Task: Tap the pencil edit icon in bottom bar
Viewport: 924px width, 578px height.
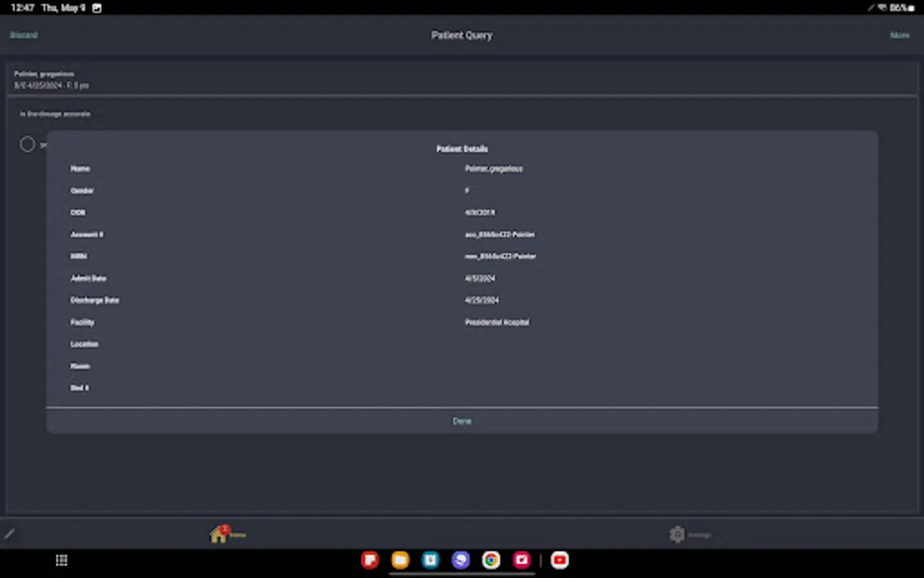Action: 9,534
